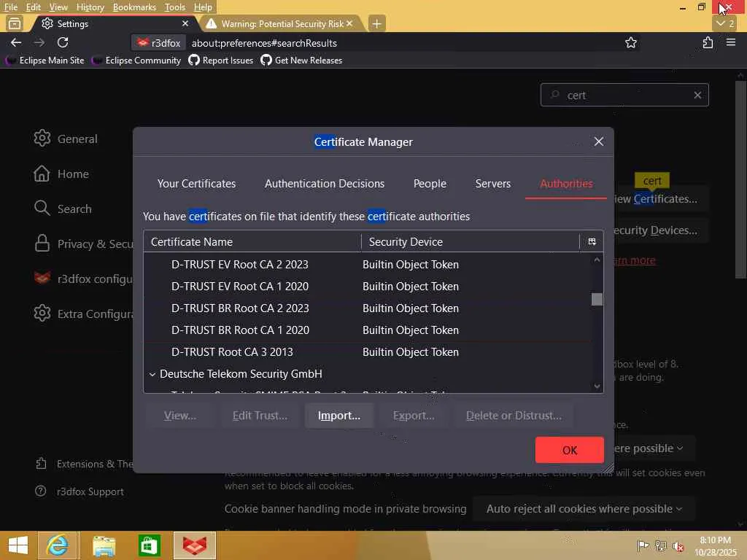747x560 pixels.
Task: Reload the current page
Action: 63,42
